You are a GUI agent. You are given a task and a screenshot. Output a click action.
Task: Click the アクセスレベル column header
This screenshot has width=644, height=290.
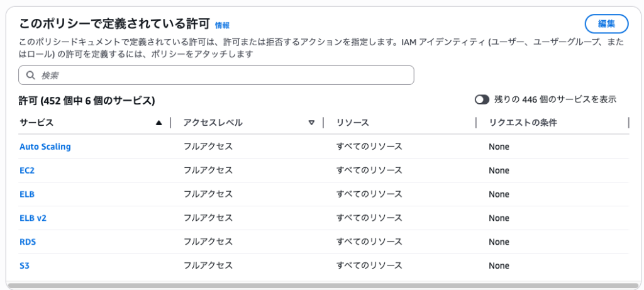pos(213,123)
